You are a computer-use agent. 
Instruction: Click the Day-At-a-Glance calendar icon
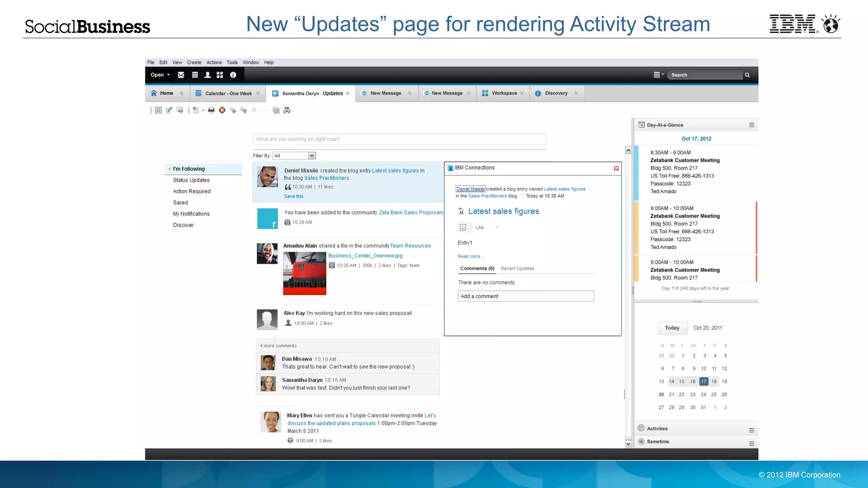pos(641,125)
